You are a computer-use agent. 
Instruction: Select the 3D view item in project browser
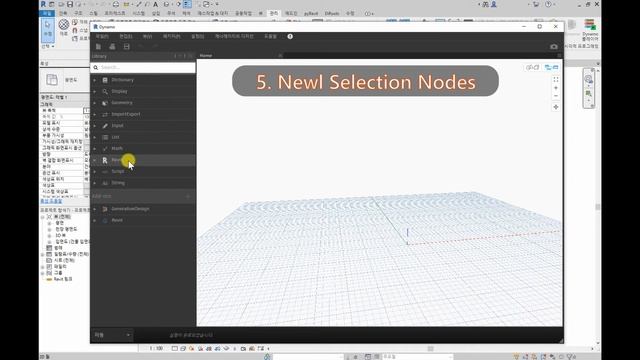coord(60,236)
